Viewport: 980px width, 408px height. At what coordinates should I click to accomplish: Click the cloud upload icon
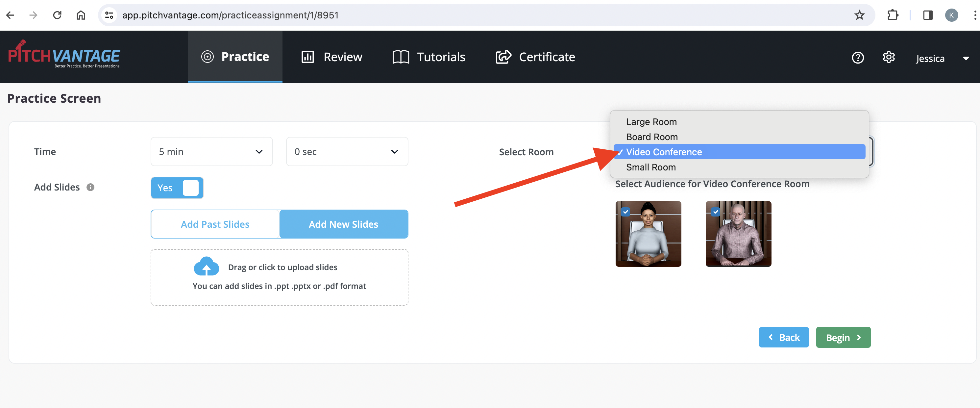(206, 267)
